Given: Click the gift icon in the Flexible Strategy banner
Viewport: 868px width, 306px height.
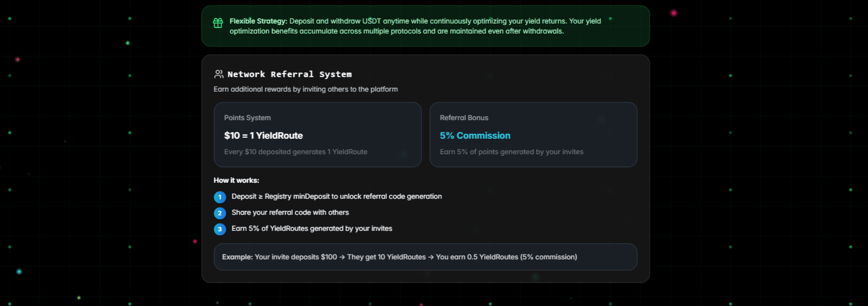Looking at the screenshot, I should click(218, 23).
